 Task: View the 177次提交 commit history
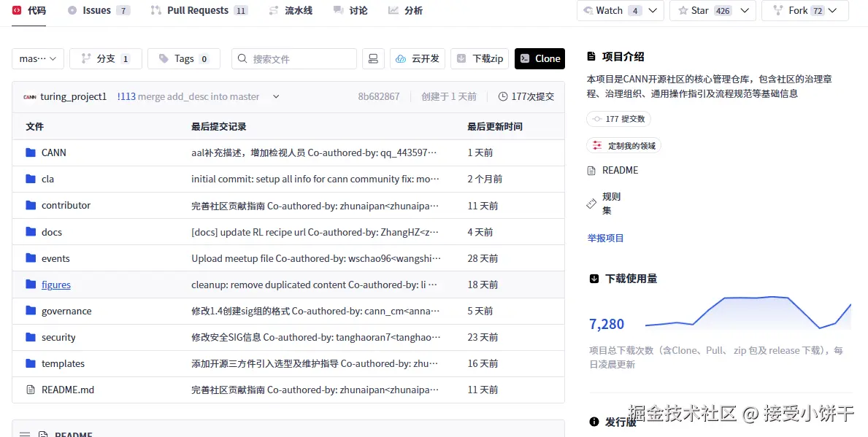tap(526, 97)
